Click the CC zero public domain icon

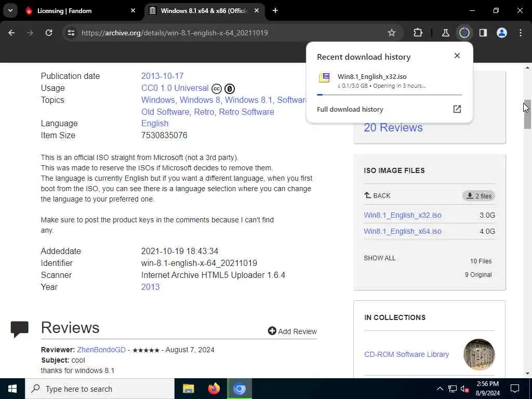pos(230,89)
